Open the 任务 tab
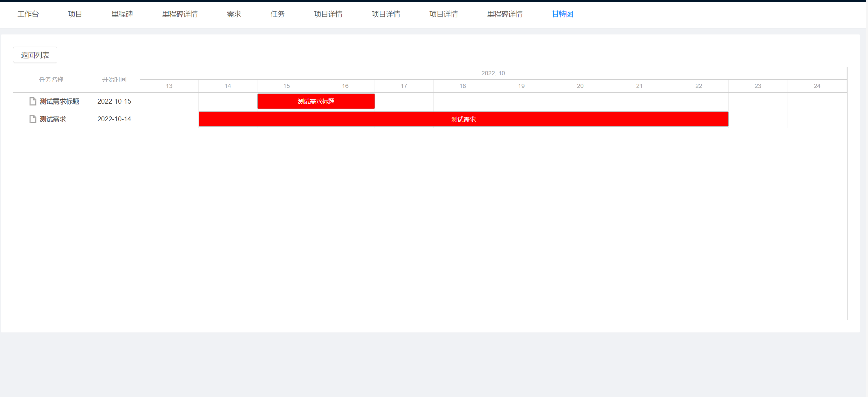868x397 pixels. pyautogui.click(x=277, y=14)
